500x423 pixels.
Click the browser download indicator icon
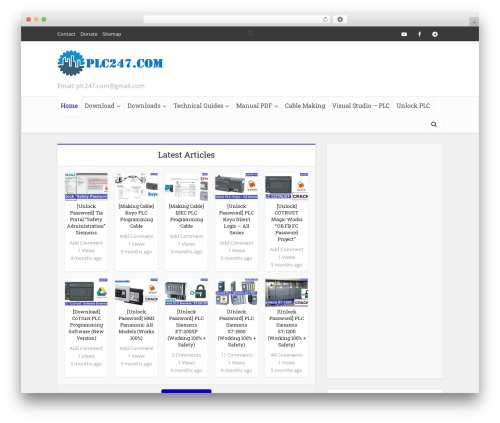tap(340, 19)
